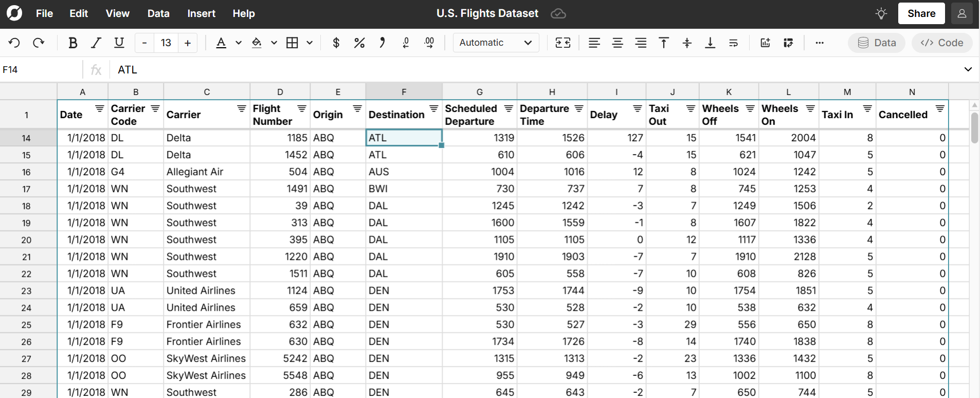Click the Undo arrow icon
Screen dimensions: 980x398
pyautogui.click(x=14, y=43)
